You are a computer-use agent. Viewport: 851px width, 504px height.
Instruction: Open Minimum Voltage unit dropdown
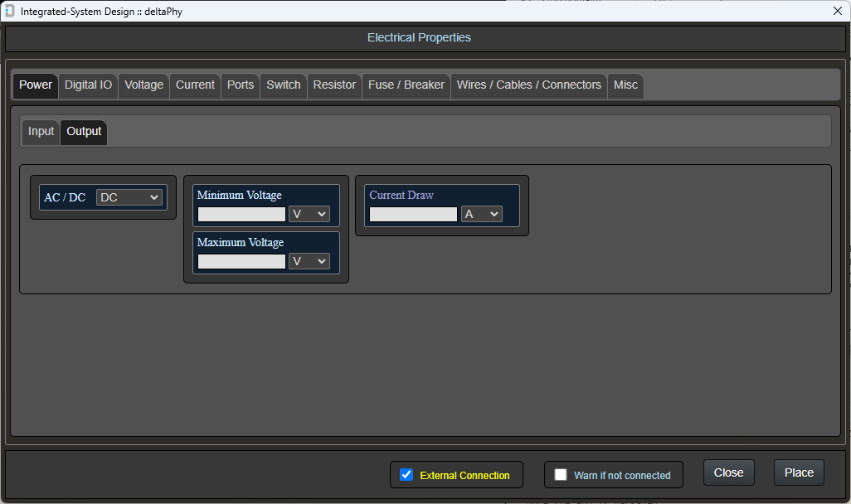click(x=309, y=214)
